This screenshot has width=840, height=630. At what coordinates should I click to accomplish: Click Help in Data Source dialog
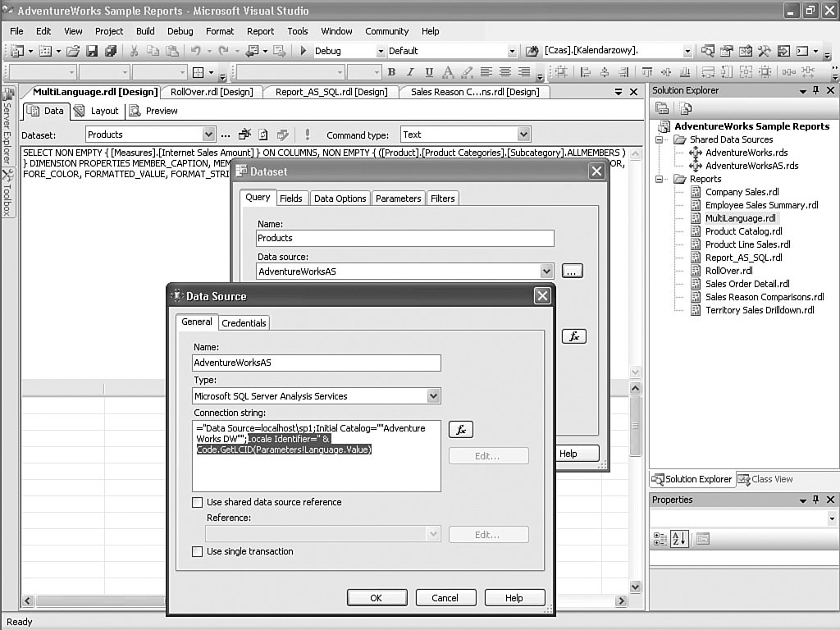[x=514, y=598]
